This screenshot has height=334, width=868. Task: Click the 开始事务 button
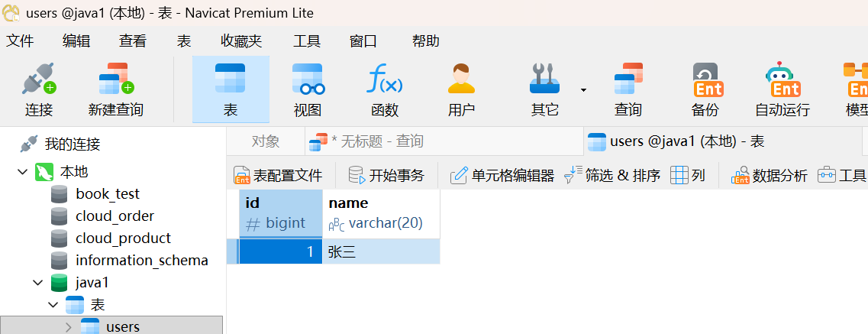point(386,176)
